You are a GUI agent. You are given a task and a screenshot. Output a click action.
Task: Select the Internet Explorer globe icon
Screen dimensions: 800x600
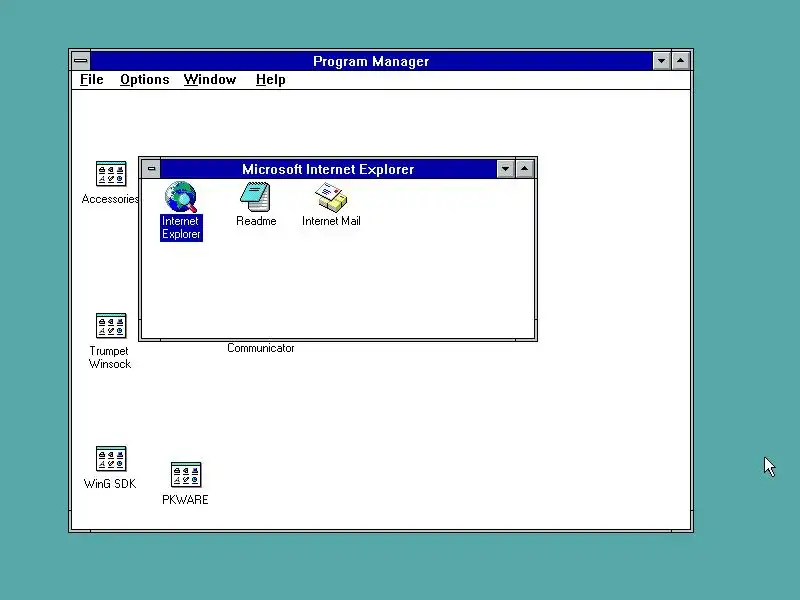pyautogui.click(x=181, y=197)
